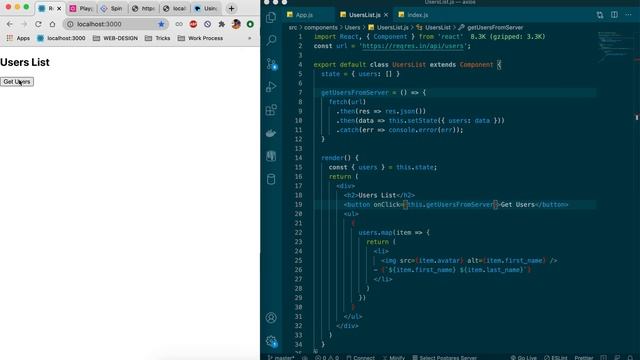This screenshot has height=360, width=640.
Task: Click the errors and warnings indicator
Action: click(327, 358)
